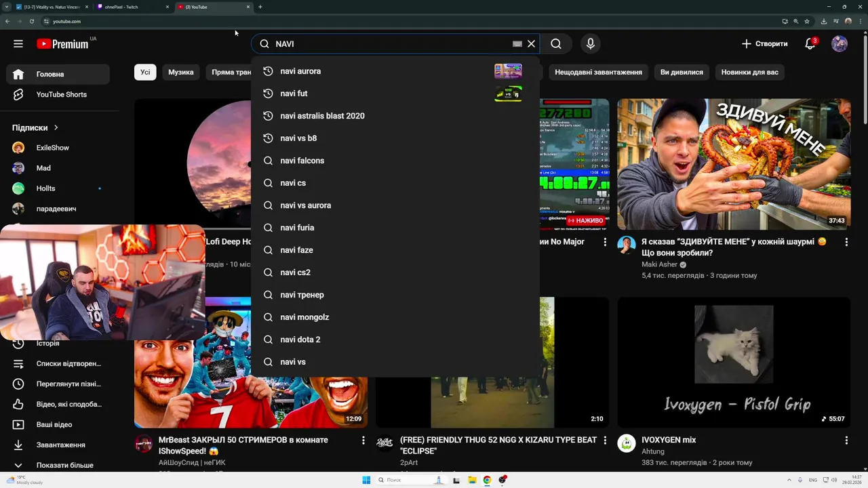This screenshot has height=488, width=868.
Task: Clear the NAVI search text with X
Action: [x=532, y=44]
